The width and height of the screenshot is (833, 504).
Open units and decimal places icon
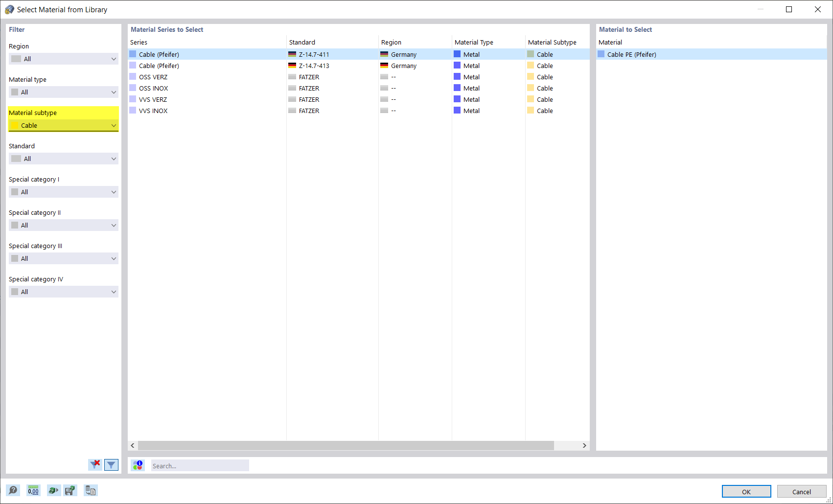click(33, 490)
